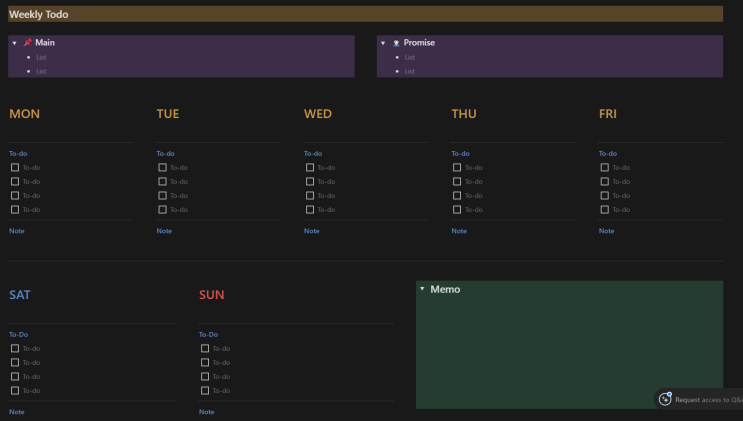Check the last To-do box under SAT

point(15,391)
